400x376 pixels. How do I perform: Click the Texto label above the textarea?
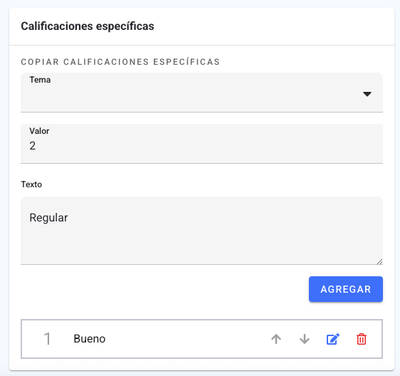pyautogui.click(x=31, y=184)
